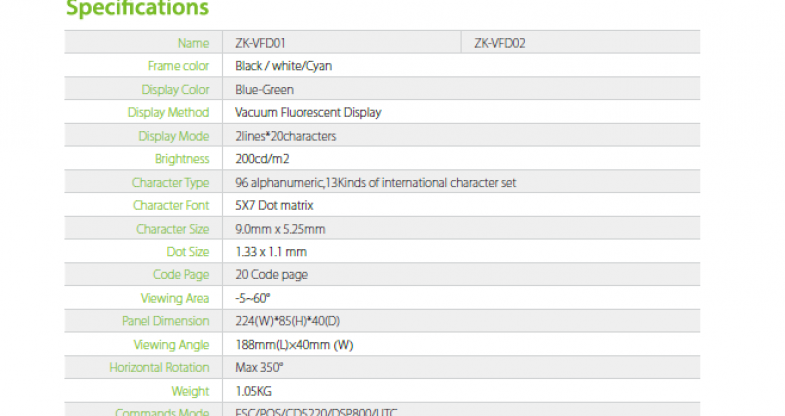The height and width of the screenshot is (416, 785).
Task: Click the Character Size row label
Action: (172, 229)
